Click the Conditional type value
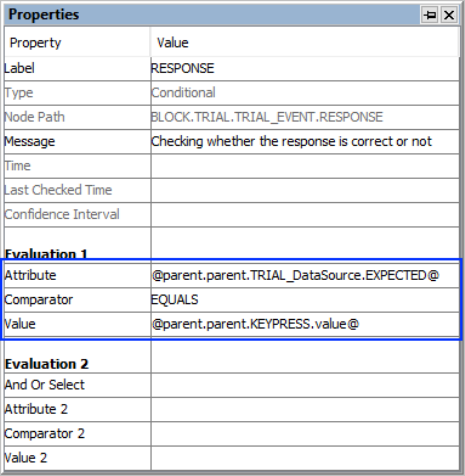465x476 pixels. pyautogui.click(x=183, y=93)
